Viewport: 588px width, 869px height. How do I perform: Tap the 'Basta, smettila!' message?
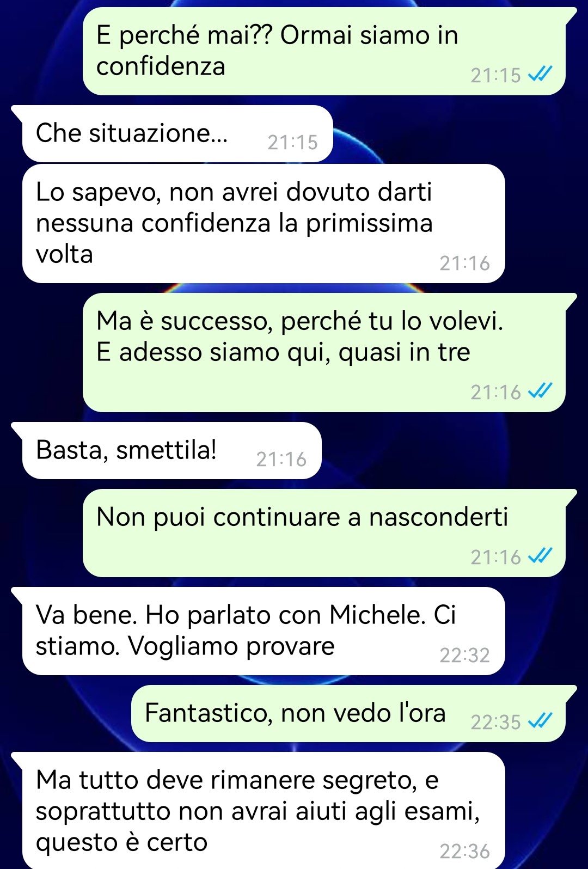point(172,451)
